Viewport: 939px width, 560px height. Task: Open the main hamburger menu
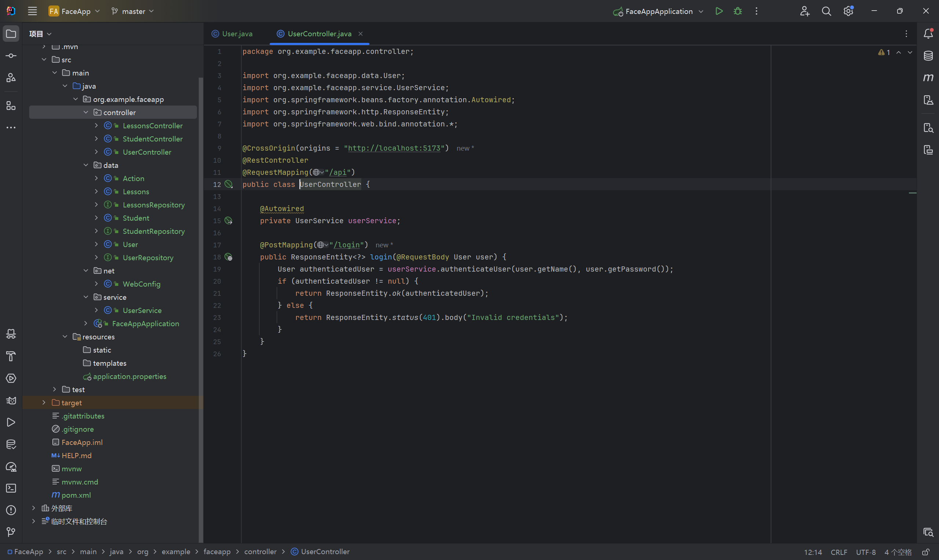pos(33,11)
